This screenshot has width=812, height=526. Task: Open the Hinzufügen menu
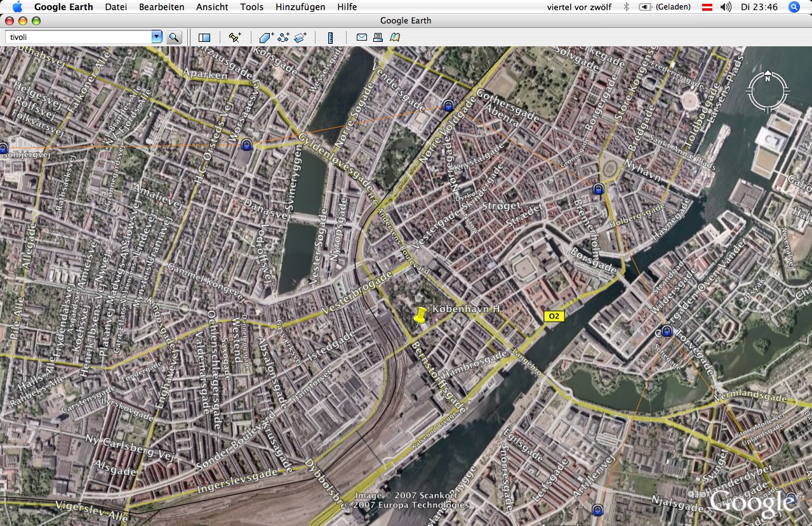click(x=300, y=7)
